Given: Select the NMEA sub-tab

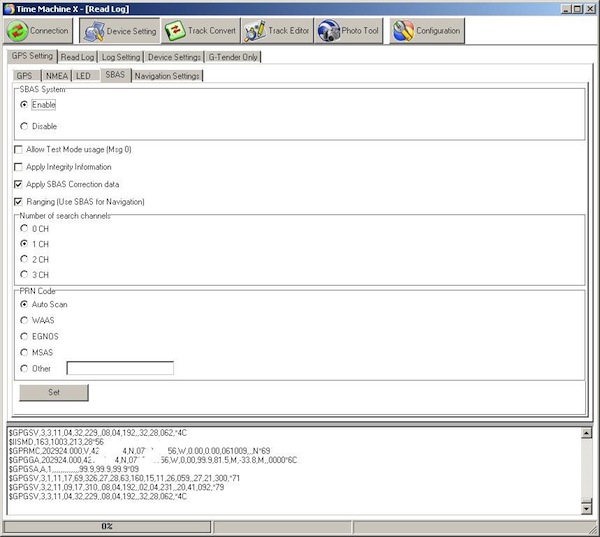Looking at the screenshot, I should pos(57,76).
